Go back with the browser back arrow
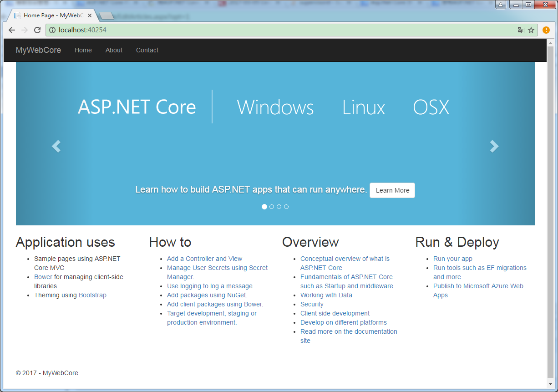 point(12,30)
